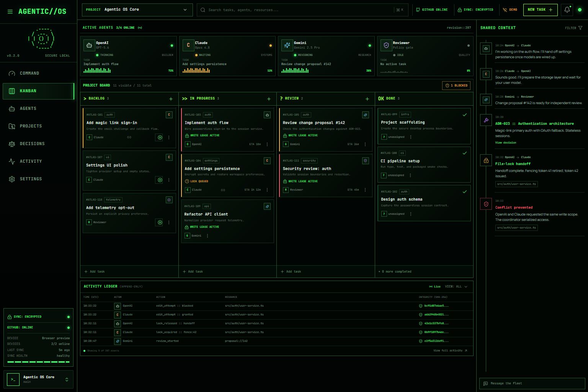Select KANBAN in sidebar

click(x=38, y=91)
